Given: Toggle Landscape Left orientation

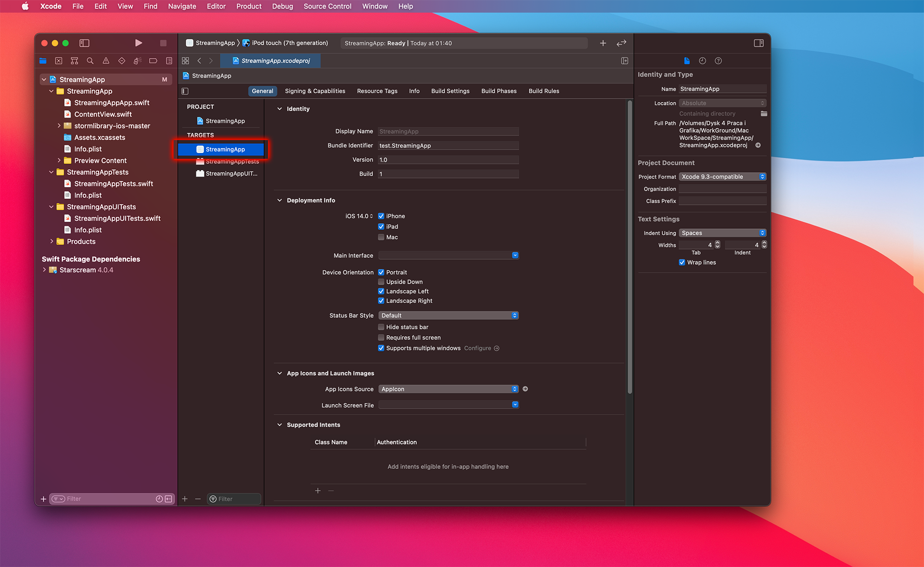Looking at the screenshot, I should 381,291.
